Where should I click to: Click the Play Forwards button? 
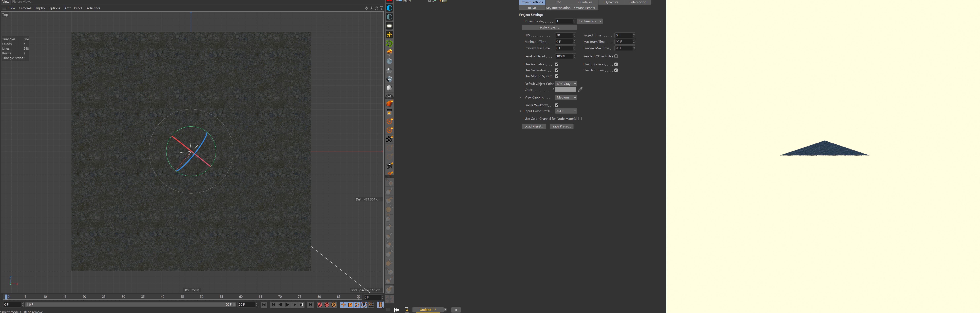tap(287, 305)
